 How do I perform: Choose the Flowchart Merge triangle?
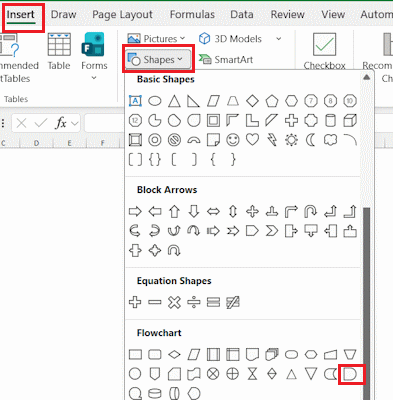pyautogui.click(x=311, y=374)
